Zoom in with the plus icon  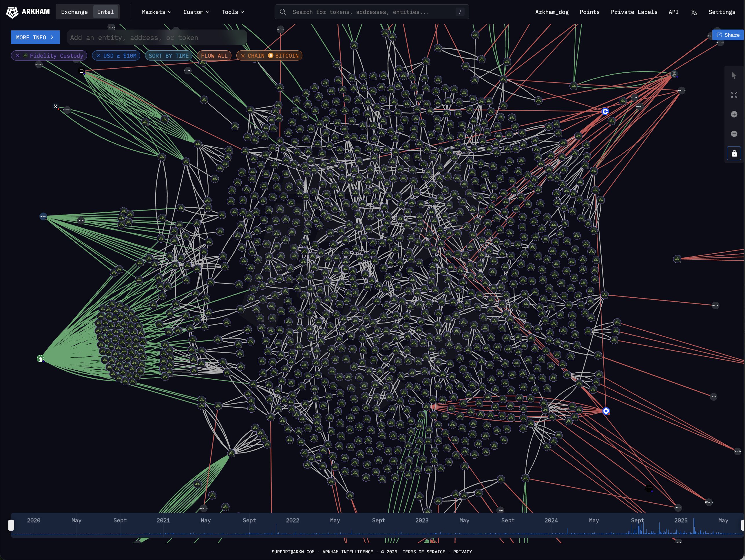(734, 114)
